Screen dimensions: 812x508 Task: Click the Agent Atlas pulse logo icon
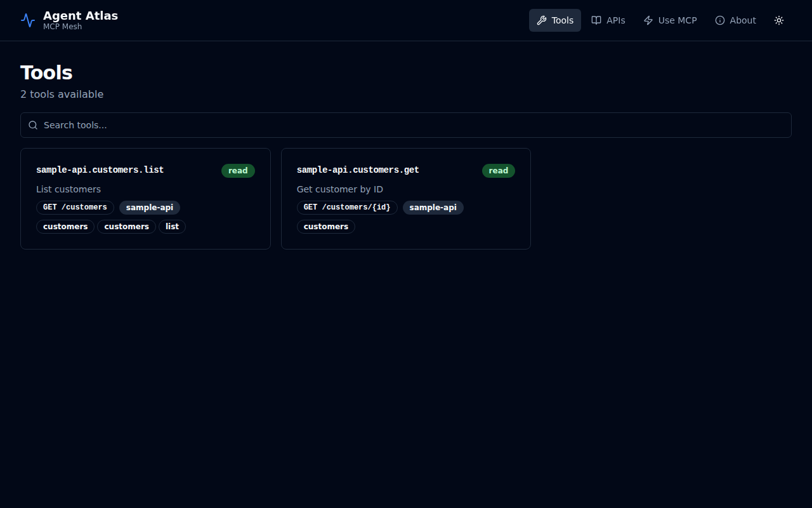tap(28, 20)
